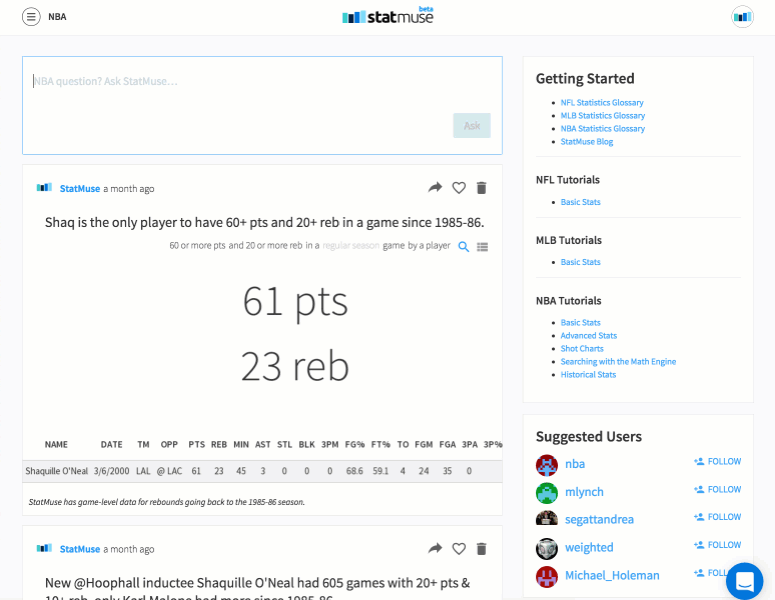Viewport: 775px width, 600px height.
Task: Click nba user avatar
Action: tap(547, 465)
